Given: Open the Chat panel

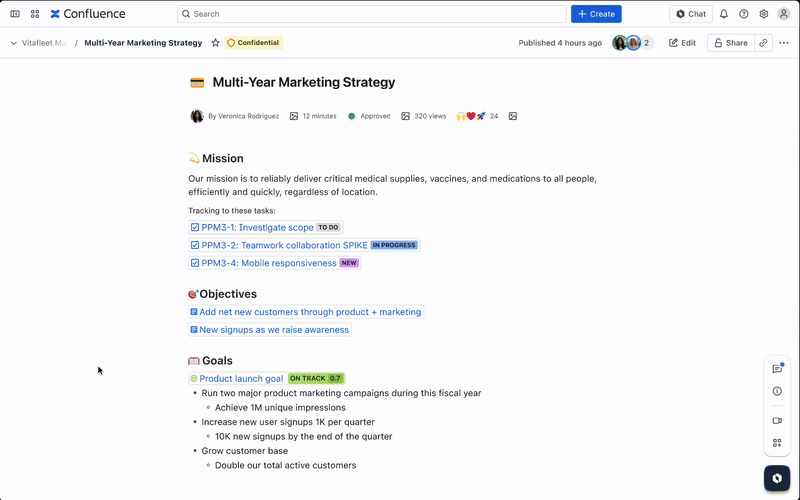Looking at the screenshot, I should click(690, 14).
